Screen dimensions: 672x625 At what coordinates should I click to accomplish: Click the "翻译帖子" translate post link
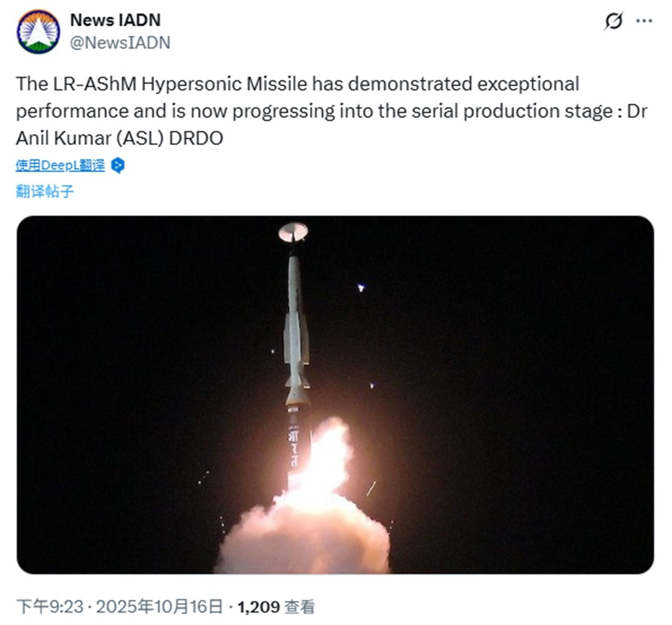coord(44,191)
